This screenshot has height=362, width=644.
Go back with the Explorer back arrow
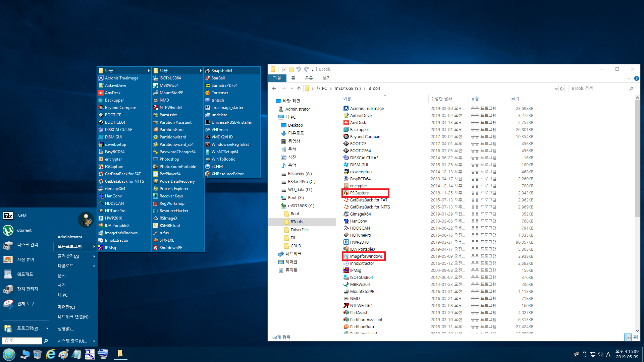point(274,88)
